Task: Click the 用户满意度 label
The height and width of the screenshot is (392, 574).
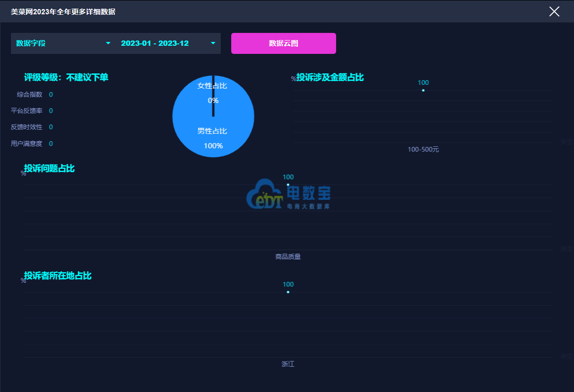Action: coord(27,144)
